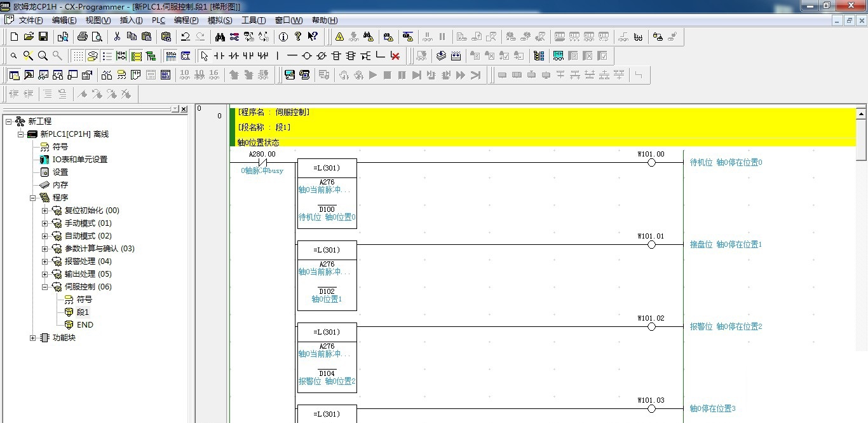Open Find with binoculars icon
The image size is (868, 423).
coord(219,36)
